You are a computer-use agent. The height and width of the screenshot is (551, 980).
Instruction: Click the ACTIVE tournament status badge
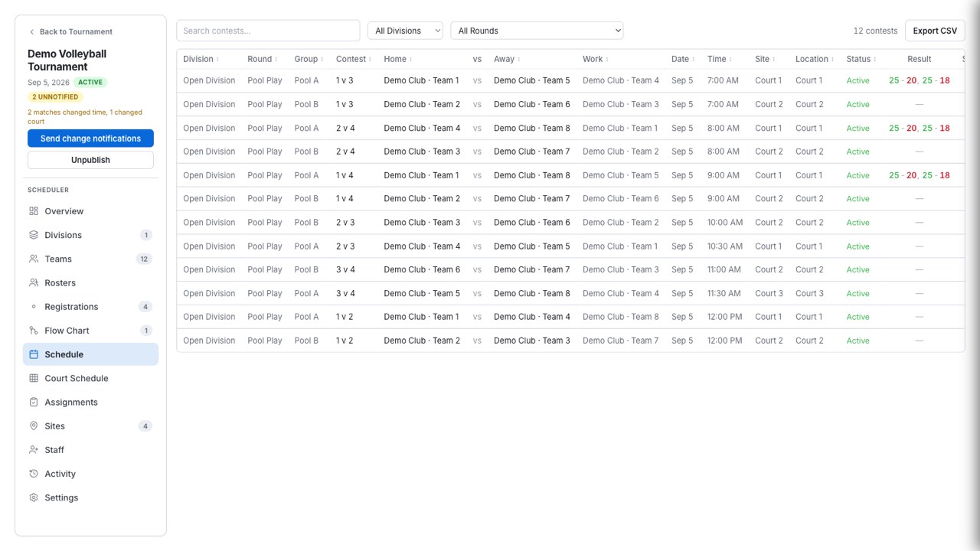click(91, 83)
